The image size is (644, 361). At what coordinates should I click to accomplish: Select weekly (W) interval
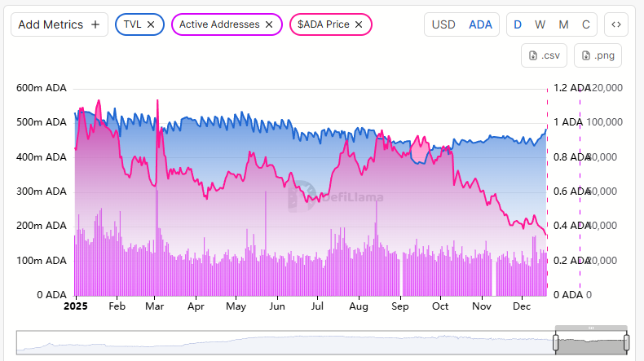click(540, 24)
